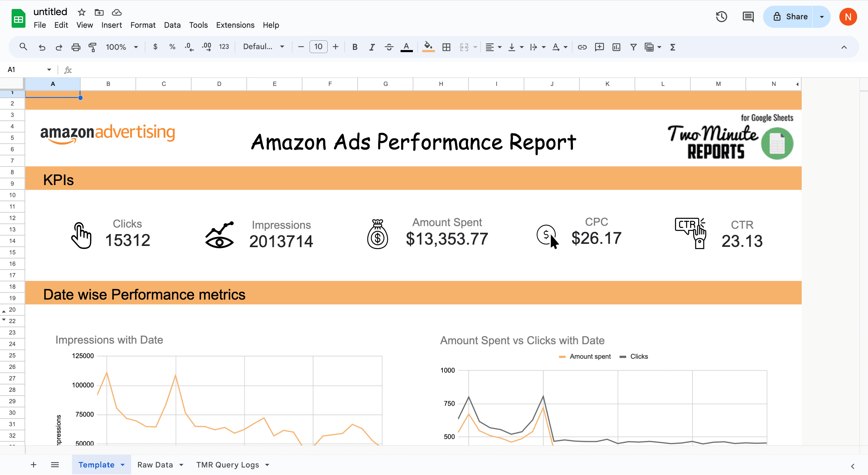Viewport: 868px width, 475px height.
Task: Click the borders icon
Action: click(446, 47)
